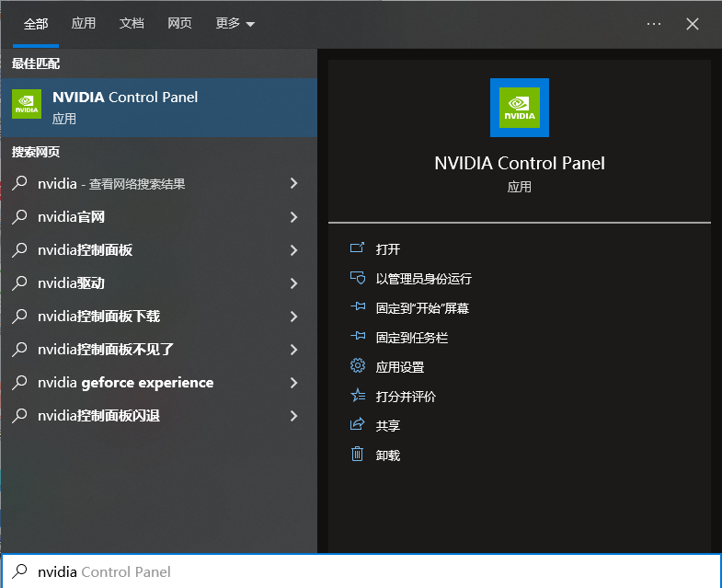This screenshot has height=588, width=722.
Task: Click the pin icon for 固定到"开始"屏幕
Action: (x=357, y=307)
